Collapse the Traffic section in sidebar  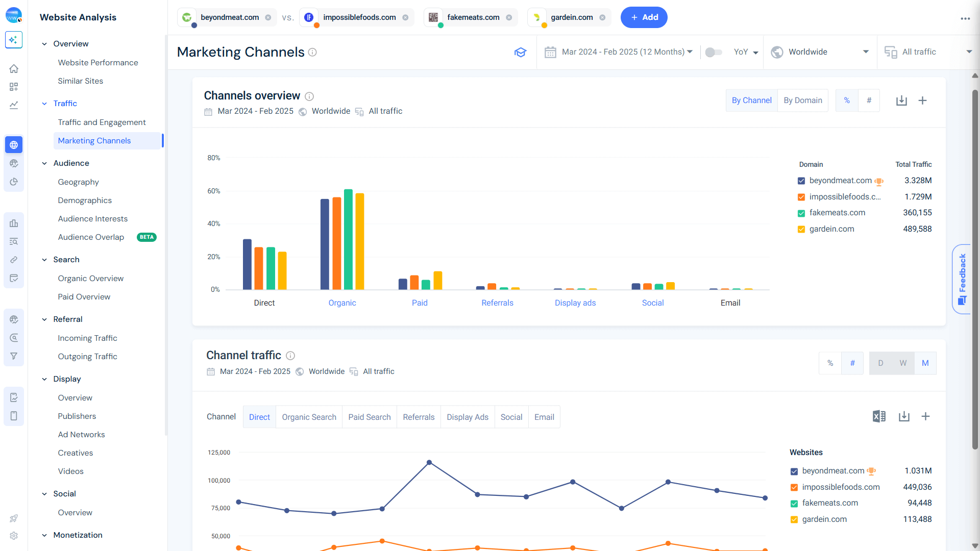(x=45, y=104)
